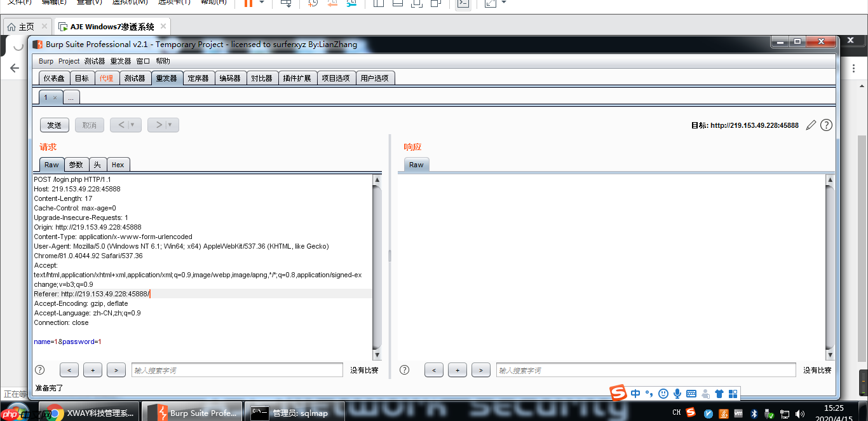
Task: Edit the Repeater target with the pencil icon
Action: [811, 125]
